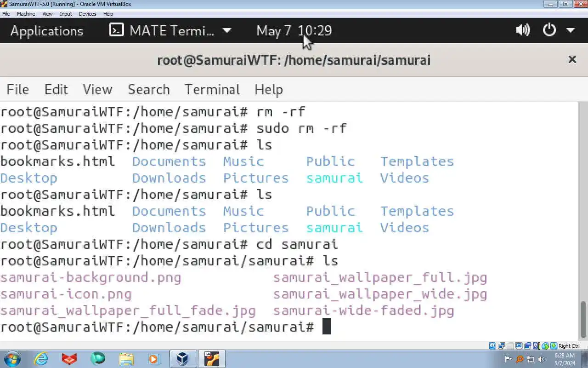Open Windows File Explorer from taskbar

[x=126, y=359]
